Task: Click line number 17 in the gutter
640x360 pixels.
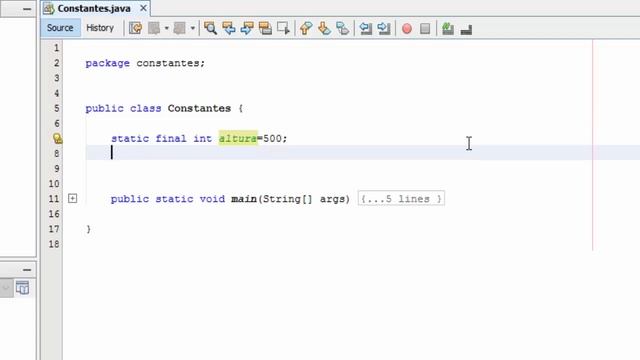Action: pyautogui.click(x=54, y=229)
